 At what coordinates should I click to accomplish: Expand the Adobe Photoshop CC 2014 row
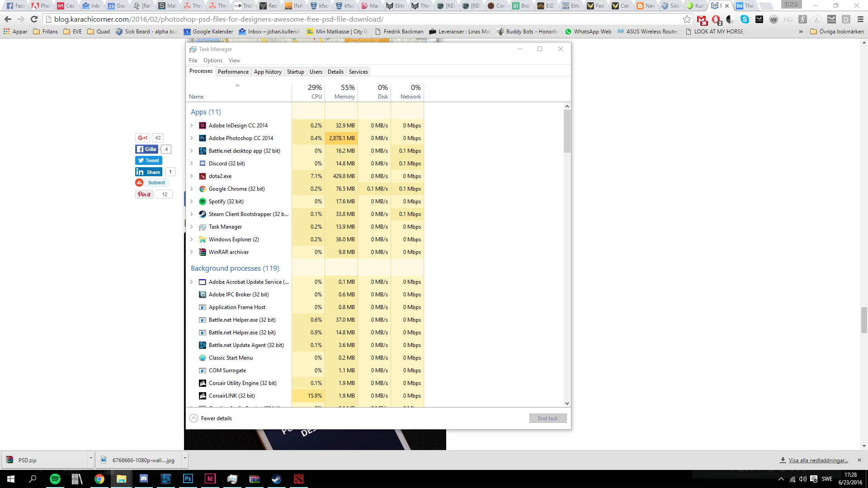pyautogui.click(x=192, y=138)
